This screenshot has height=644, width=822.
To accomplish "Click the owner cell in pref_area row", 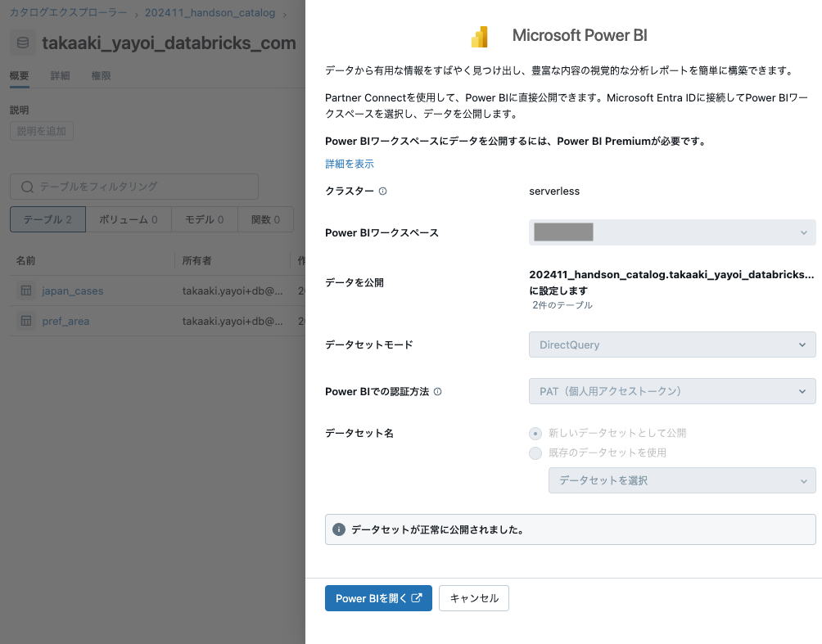I will (x=233, y=322).
